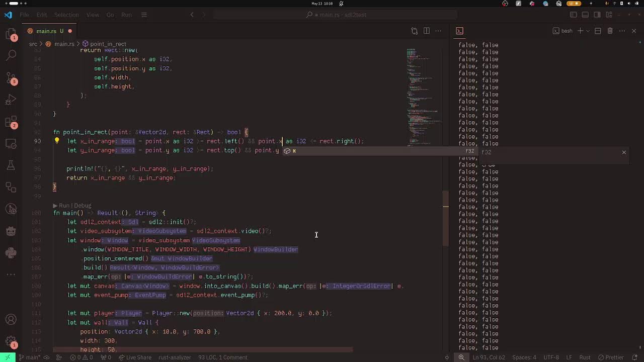Kill terminal with trash icon

tap(610, 31)
